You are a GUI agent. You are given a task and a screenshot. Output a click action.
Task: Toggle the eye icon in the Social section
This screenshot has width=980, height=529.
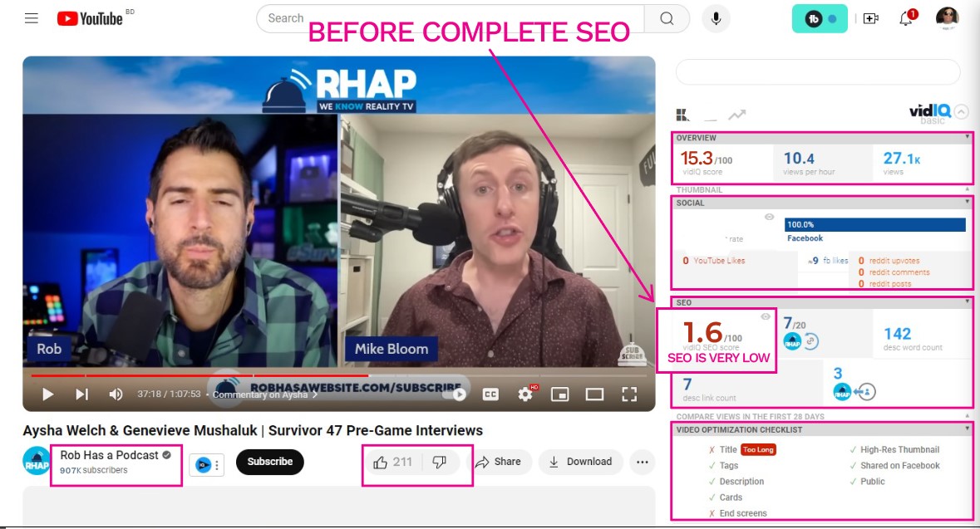[770, 217]
